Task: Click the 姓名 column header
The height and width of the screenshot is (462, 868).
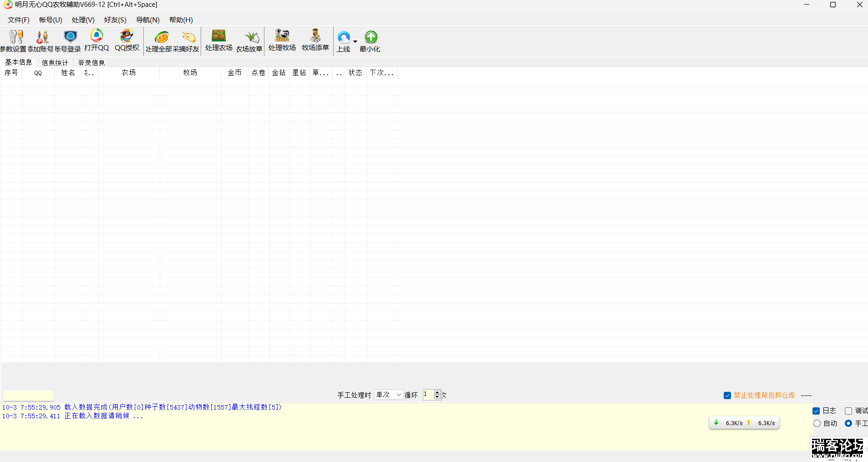Action: pyautogui.click(x=68, y=73)
